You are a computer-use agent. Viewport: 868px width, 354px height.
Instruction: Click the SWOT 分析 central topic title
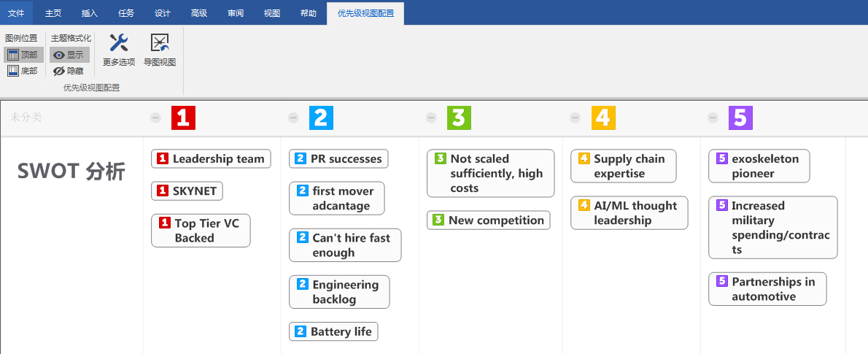[71, 172]
